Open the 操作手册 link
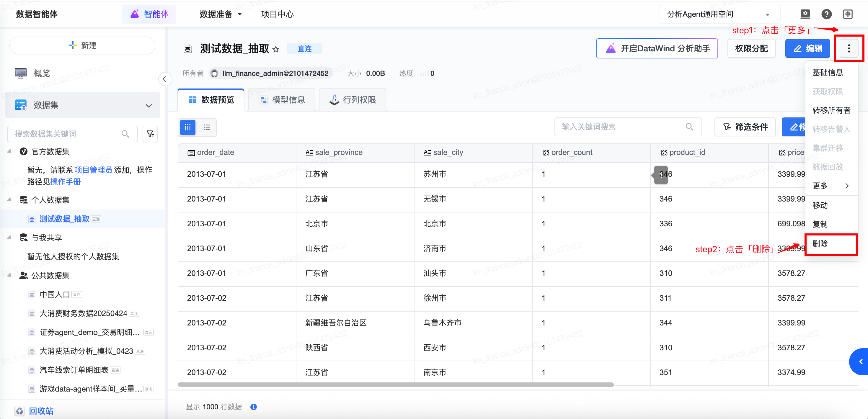868x419 pixels. click(65, 182)
